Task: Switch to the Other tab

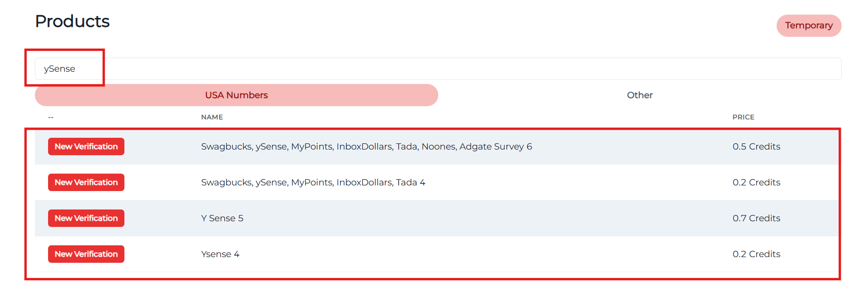Action: [x=639, y=95]
